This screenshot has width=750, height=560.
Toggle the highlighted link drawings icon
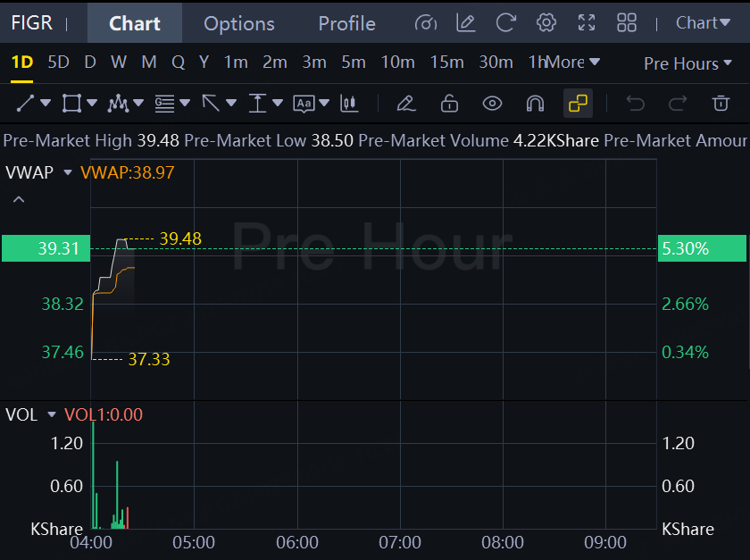pyautogui.click(x=578, y=103)
